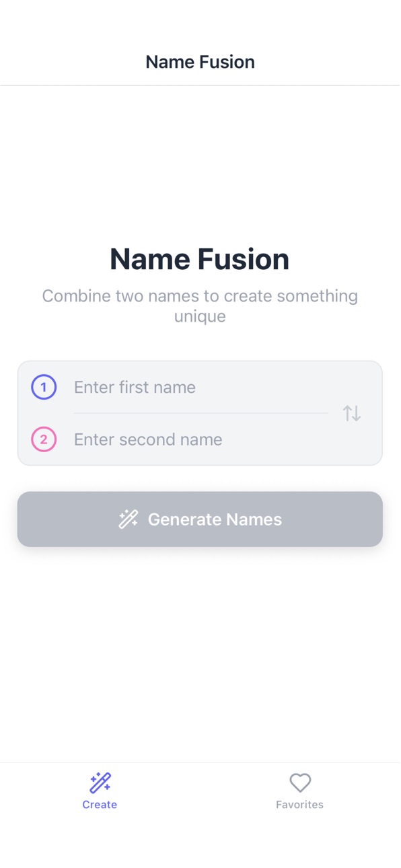Tap the name input card's empty right edge
Viewport: 401px width, 868px height.
373,413
